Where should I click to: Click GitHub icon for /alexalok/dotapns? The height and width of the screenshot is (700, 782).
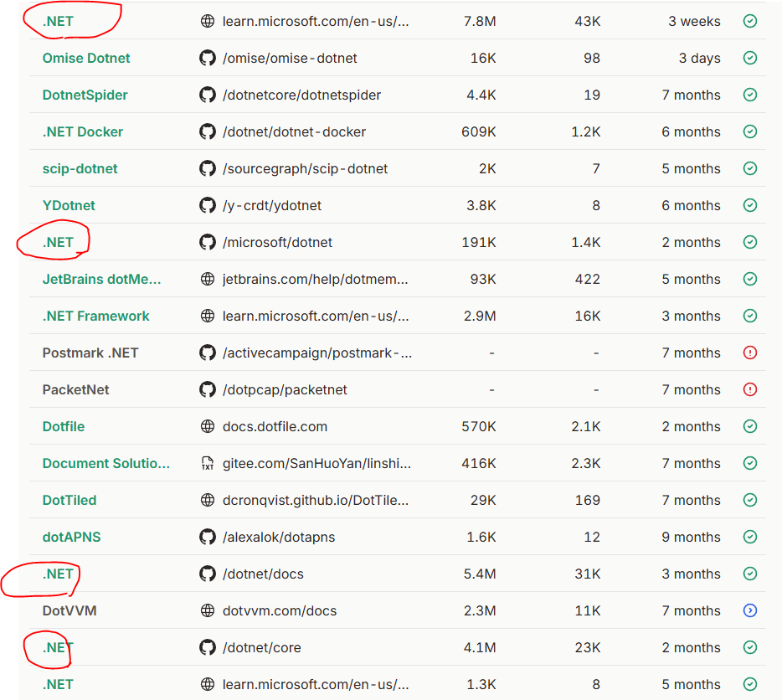(x=208, y=538)
